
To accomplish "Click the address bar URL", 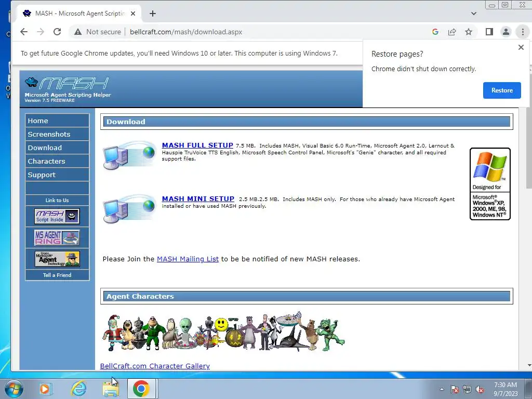I will point(186,32).
